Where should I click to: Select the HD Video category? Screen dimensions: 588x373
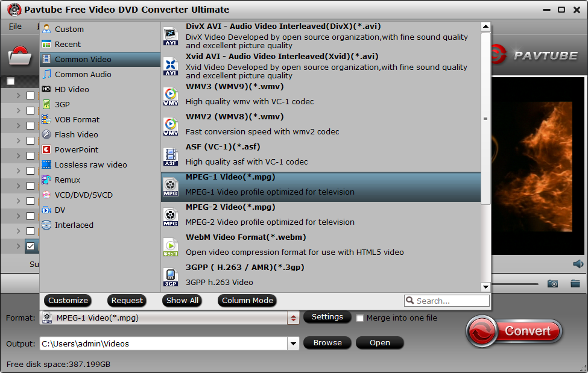[x=100, y=89]
